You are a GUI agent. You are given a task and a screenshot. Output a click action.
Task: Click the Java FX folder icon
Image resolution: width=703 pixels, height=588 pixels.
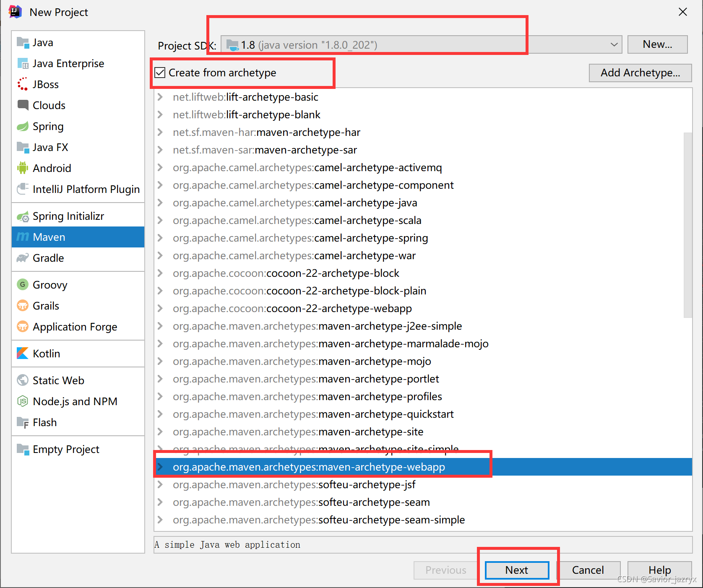click(23, 147)
